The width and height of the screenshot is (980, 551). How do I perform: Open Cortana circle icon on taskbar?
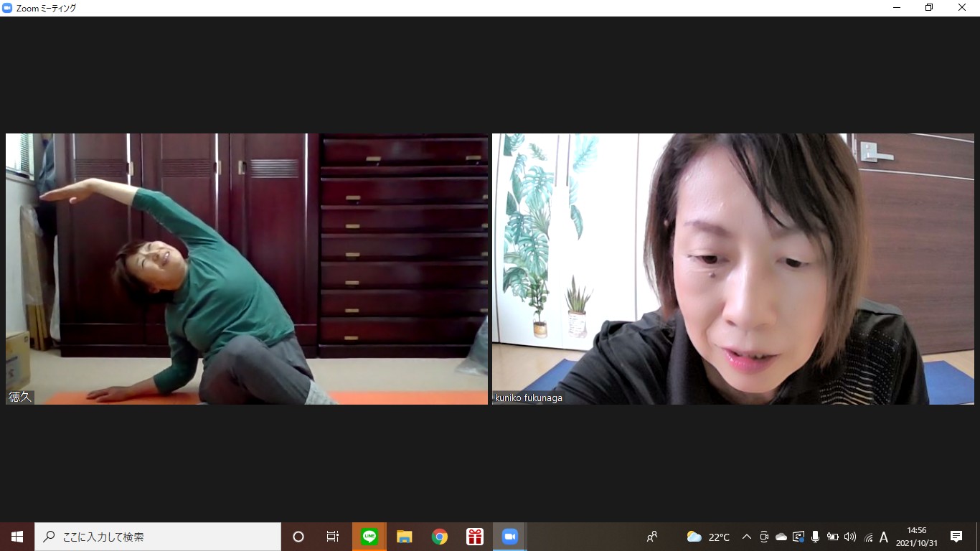point(298,537)
